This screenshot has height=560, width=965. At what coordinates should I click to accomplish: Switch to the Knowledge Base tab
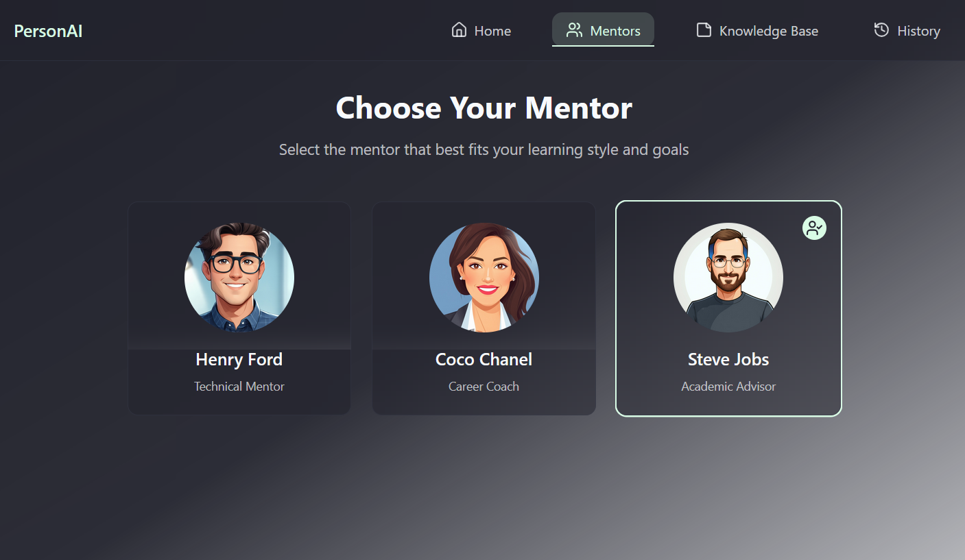[x=757, y=30]
